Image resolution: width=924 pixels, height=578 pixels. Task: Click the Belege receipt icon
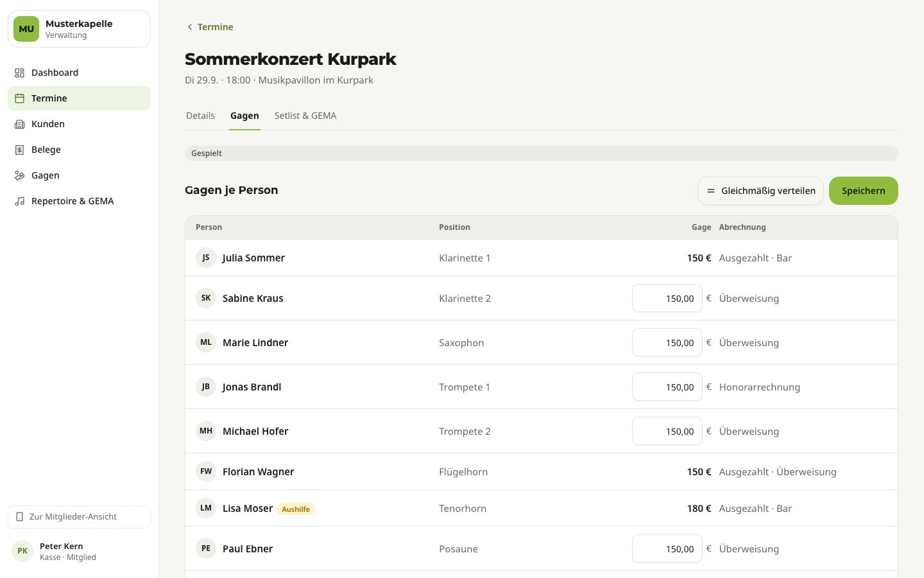(x=20, y=150)
